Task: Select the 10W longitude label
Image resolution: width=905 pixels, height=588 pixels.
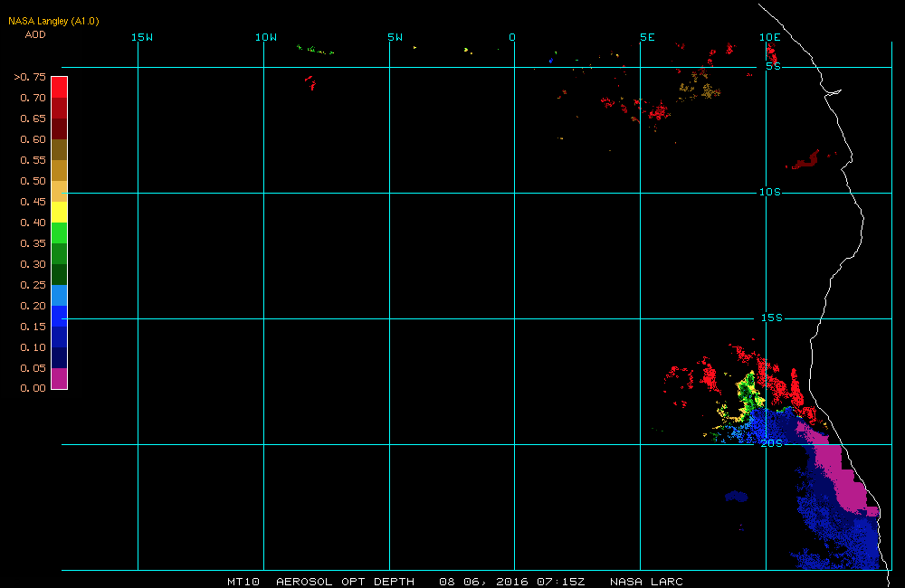Action: click(265, 37)
